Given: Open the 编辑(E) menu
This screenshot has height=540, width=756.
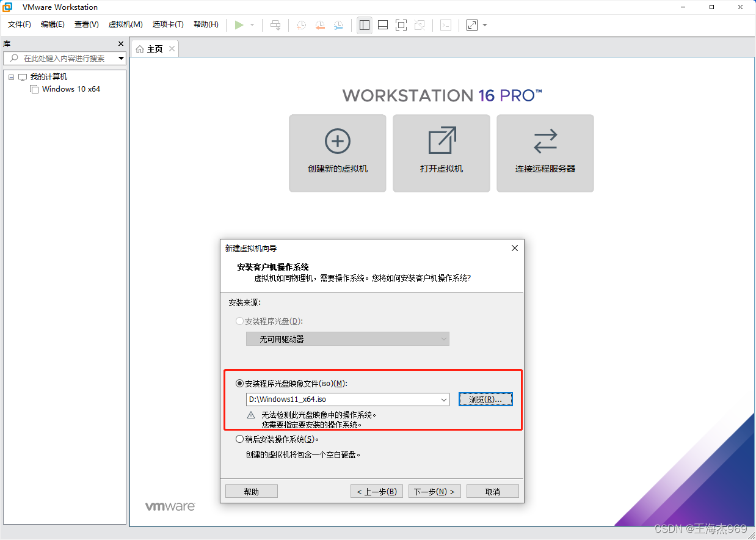Looking at the screenshot, I should coord(53,24).
